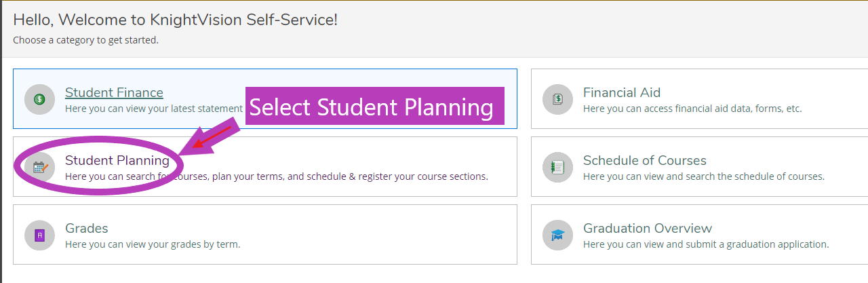This screenshot has width=868, height=283.
Task: Click the 'Welcome to KnightVision Self-Service' heading
Action: tap(175, 20)
